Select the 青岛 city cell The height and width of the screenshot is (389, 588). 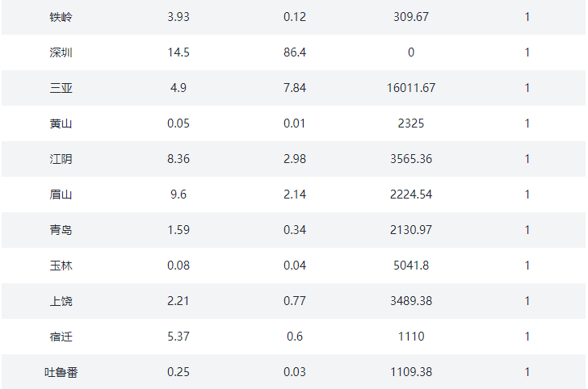pyautogui.click(x=61, y=230)
